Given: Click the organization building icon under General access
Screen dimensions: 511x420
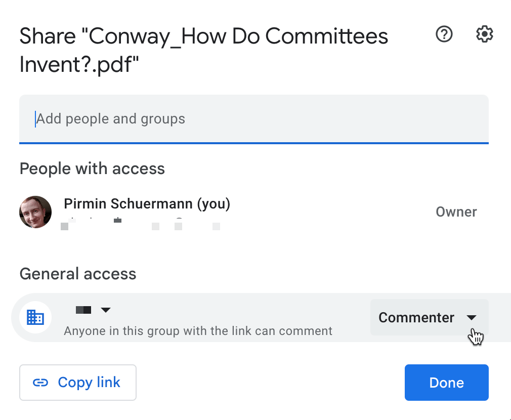Looking at the screenshot, I should (x=35, y=317).
